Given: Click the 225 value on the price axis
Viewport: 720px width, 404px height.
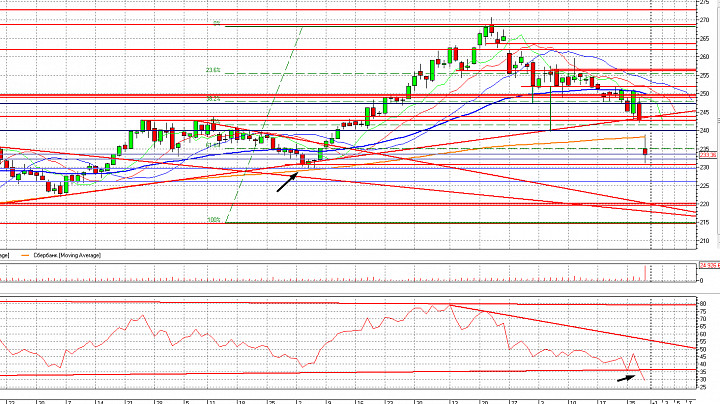Looking at the screenshot, I should [x=705, y=186].
